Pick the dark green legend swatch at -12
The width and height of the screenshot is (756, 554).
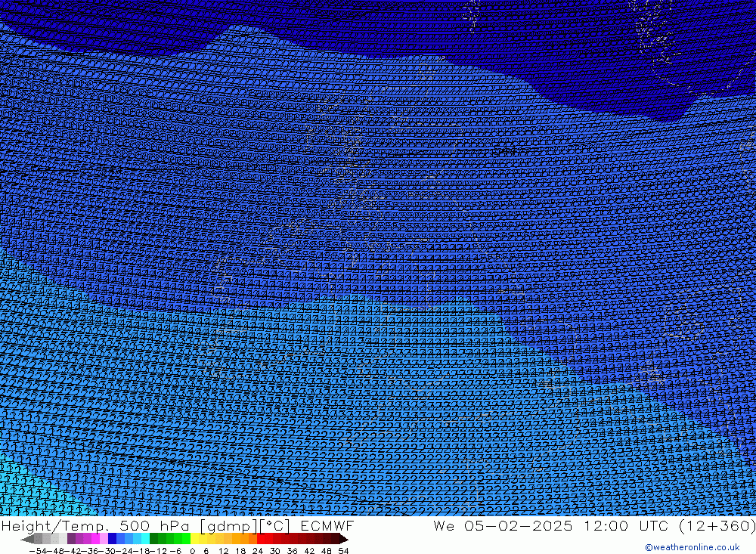click(x=153, y=539)
